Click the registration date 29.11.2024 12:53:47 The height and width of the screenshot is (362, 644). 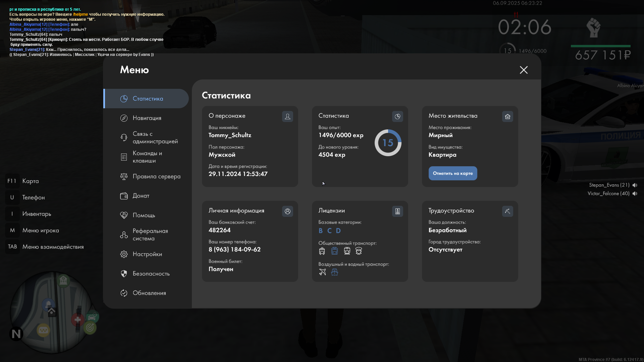[238, 174]
